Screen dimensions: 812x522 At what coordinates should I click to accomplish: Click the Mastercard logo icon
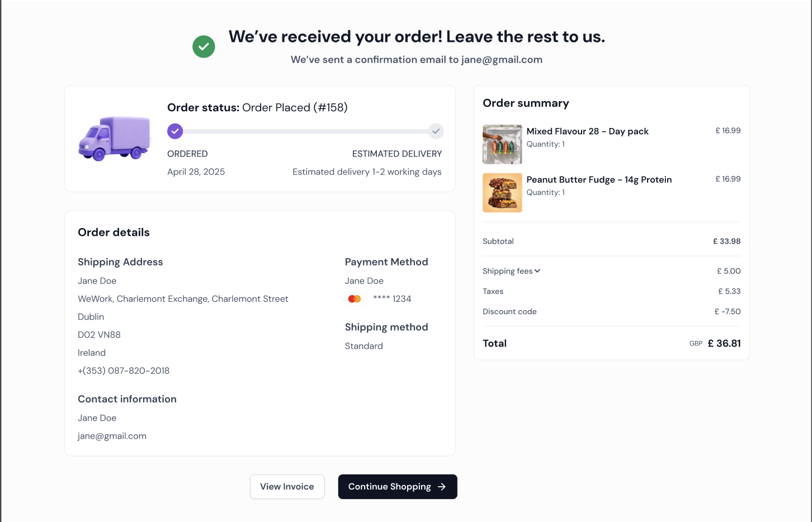355,299
